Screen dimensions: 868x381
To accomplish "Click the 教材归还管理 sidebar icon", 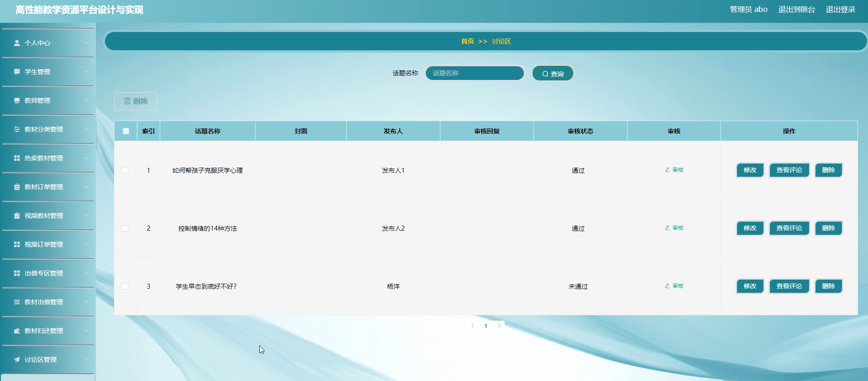I will coord(17,331).
